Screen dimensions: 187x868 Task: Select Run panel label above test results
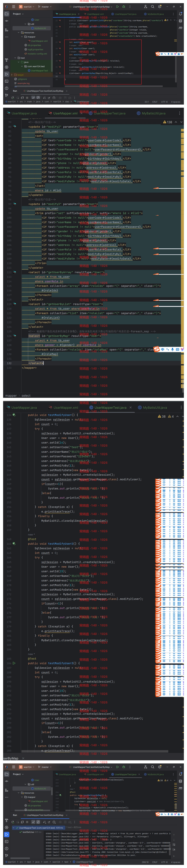pyautogui.click(x=15, y=815)
